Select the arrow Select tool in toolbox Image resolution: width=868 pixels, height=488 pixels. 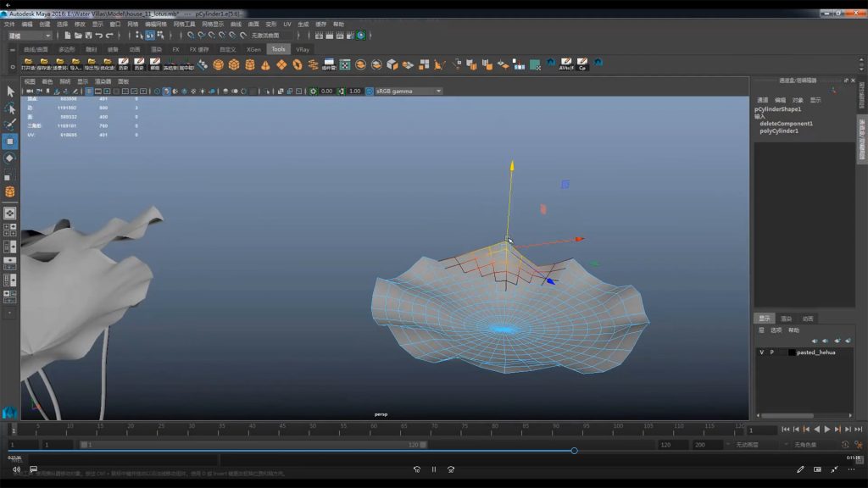coord(10,91)
